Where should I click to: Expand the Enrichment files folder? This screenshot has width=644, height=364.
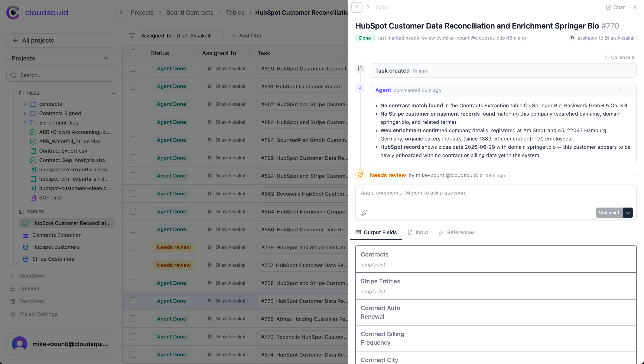coord(25,123)
